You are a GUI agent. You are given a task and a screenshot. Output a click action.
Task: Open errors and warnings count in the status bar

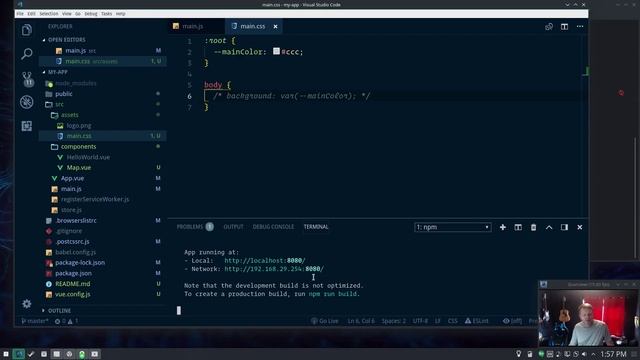point(67,321)
